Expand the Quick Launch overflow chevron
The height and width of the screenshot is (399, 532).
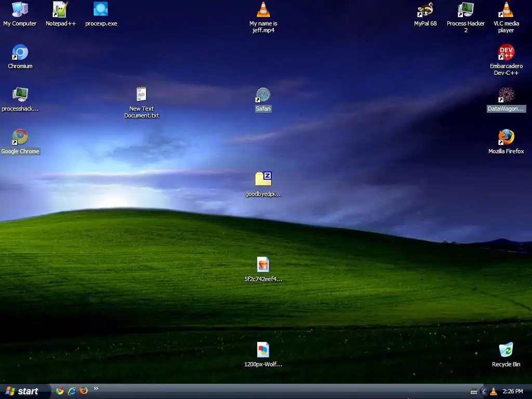[96, 389]
